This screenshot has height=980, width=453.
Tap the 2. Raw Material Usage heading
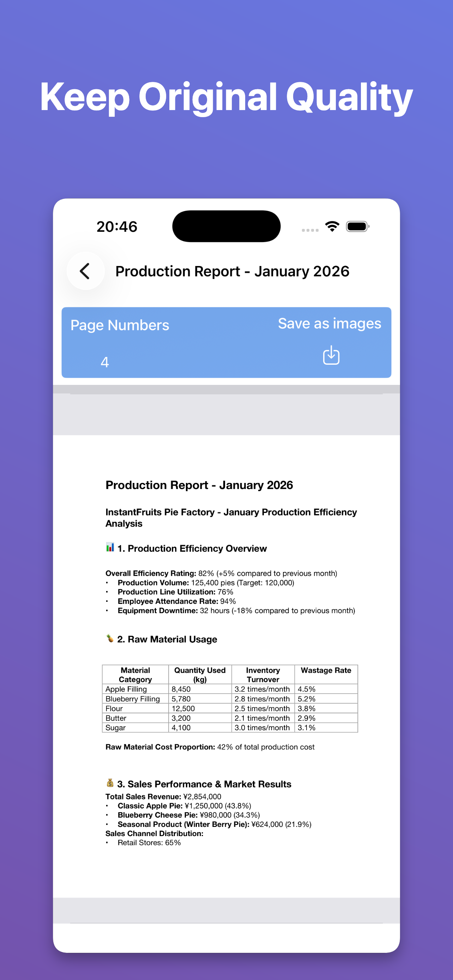click(167, 639)
